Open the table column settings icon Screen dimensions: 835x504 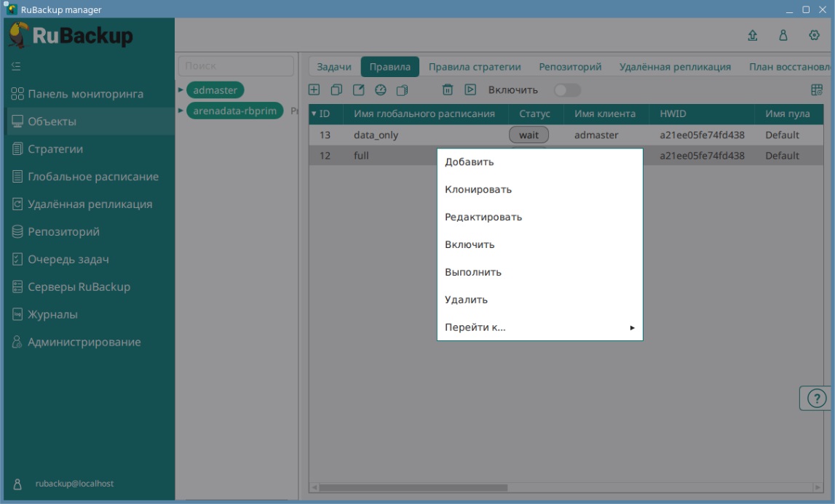pos(817,90)
